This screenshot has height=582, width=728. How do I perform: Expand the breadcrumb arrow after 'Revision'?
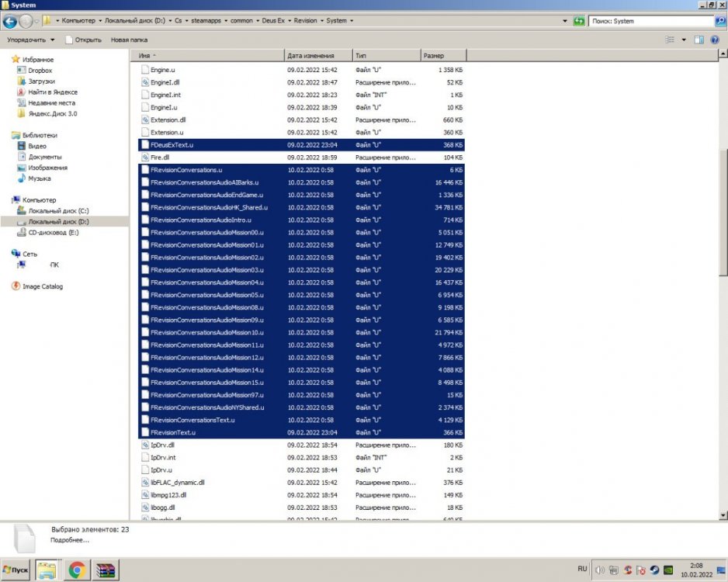click(321, 21)
